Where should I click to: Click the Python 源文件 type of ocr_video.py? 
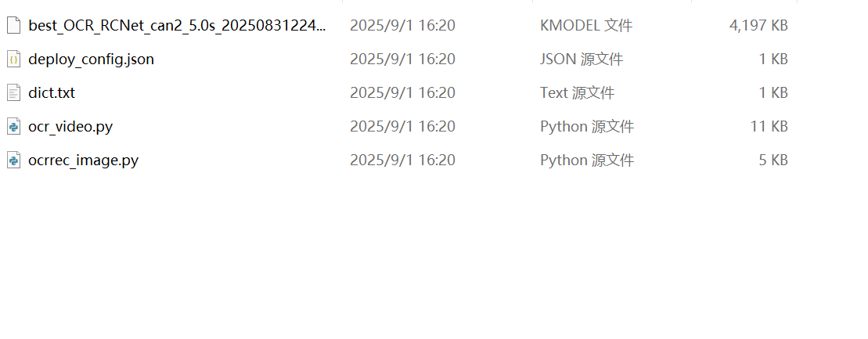pos(587,126)
